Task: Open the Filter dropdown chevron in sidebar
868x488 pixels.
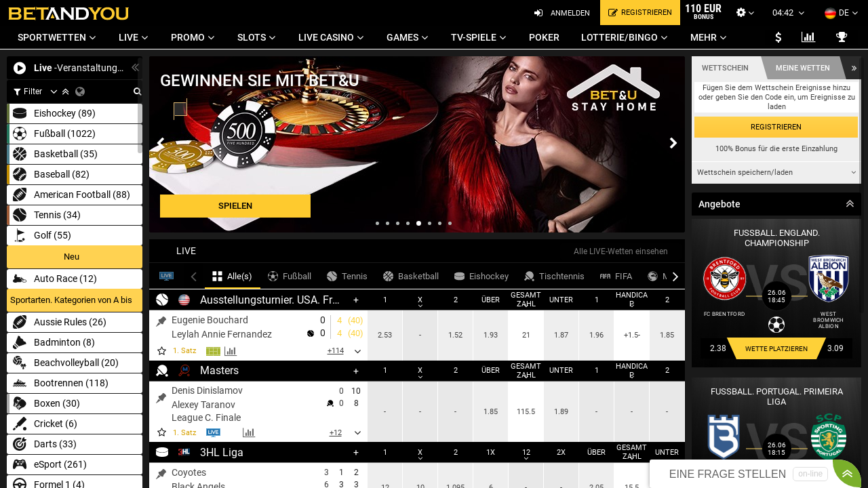Action: point(54,91)
